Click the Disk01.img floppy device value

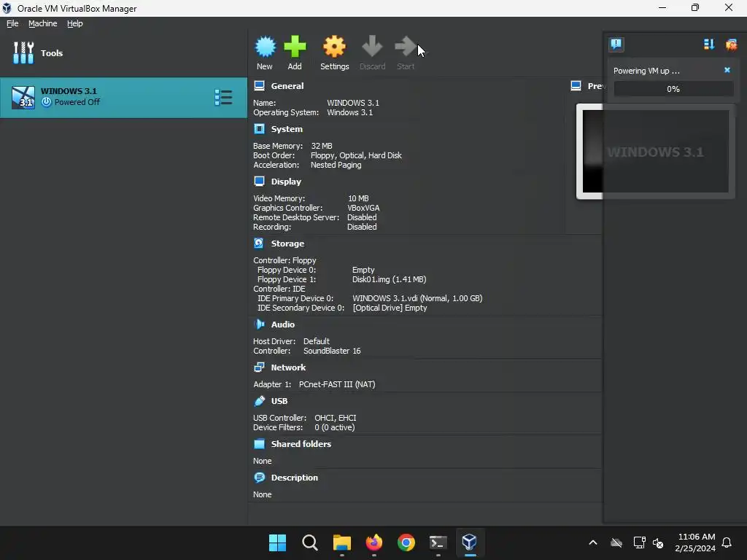coord(390,279)
